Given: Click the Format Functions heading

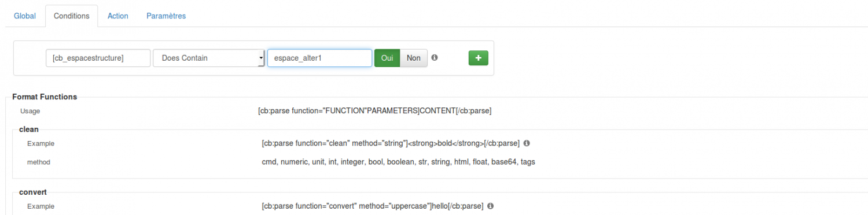Looking at the screenshot, I should tap(45, 97).
